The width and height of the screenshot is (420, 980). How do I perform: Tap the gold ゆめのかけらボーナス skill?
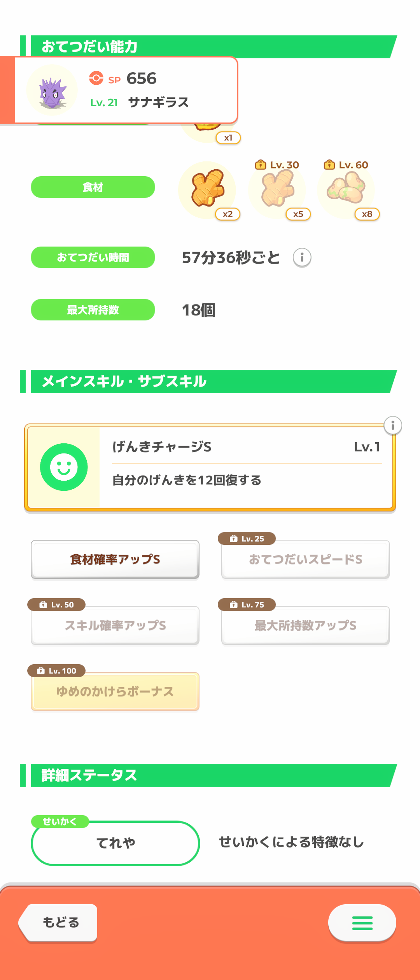pos(115,691)
